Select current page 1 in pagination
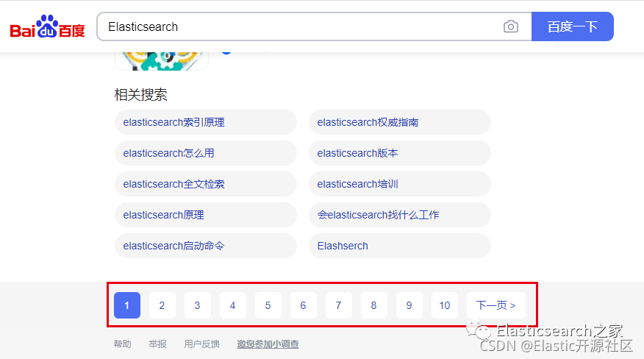644x359 pixels. click(x=127, y=305)
